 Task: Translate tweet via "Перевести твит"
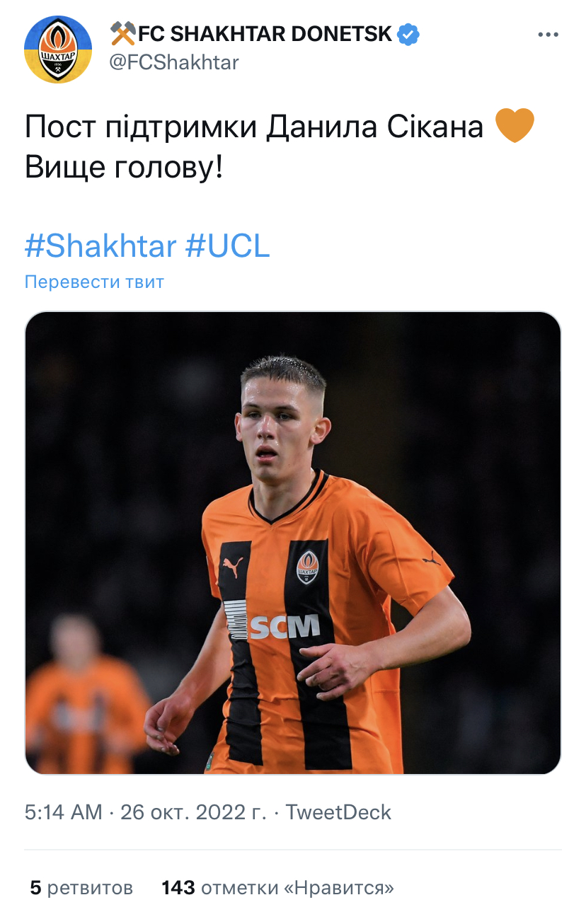coord(94,282)
